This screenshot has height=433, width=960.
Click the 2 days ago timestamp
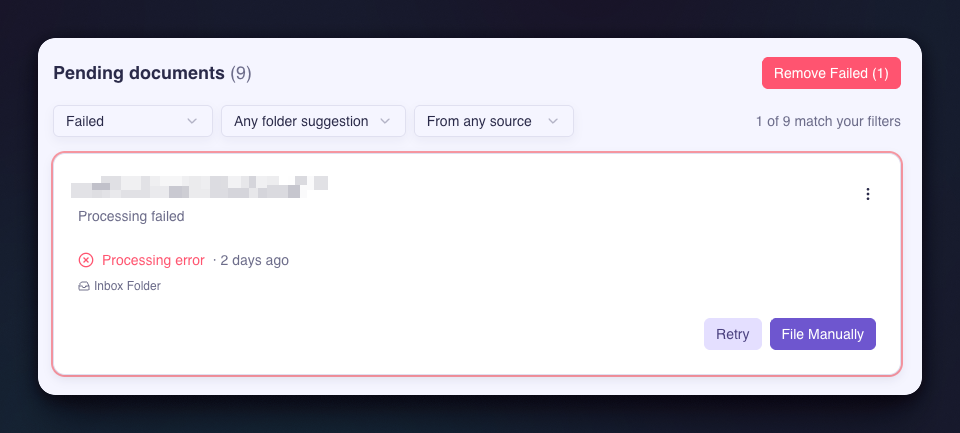254,260
